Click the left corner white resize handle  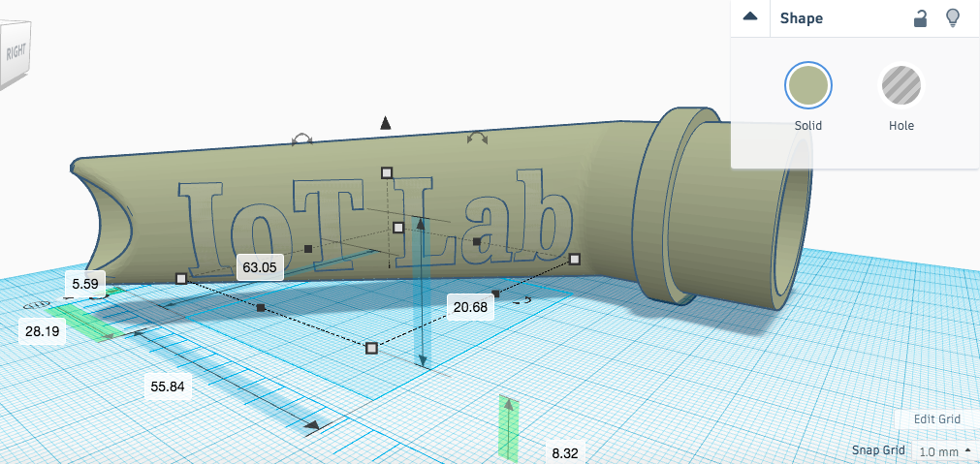(181, 279)
